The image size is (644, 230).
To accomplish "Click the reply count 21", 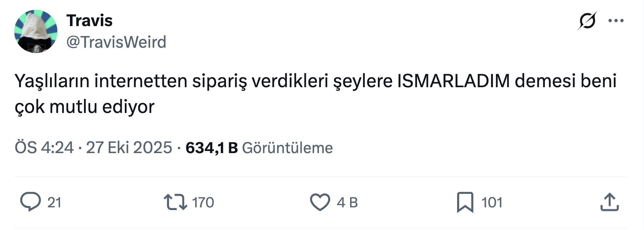I will [54, 203].
